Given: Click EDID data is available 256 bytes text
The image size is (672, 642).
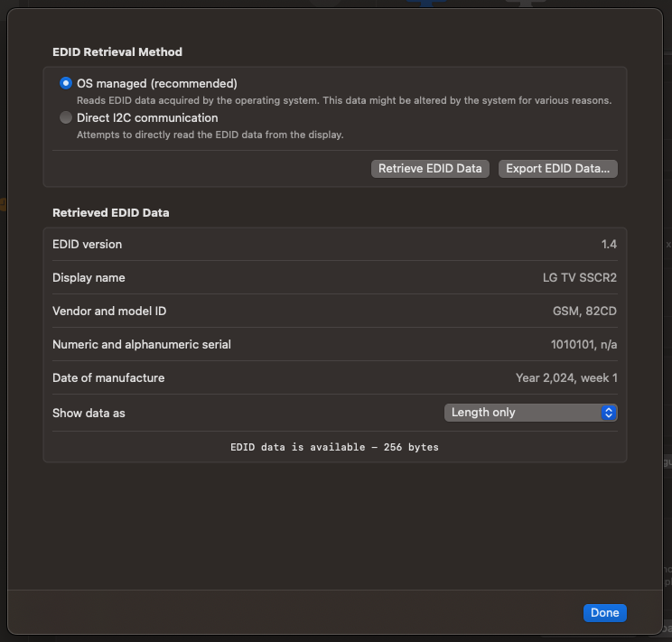Looking at the screenshot, I should (334, 447).
